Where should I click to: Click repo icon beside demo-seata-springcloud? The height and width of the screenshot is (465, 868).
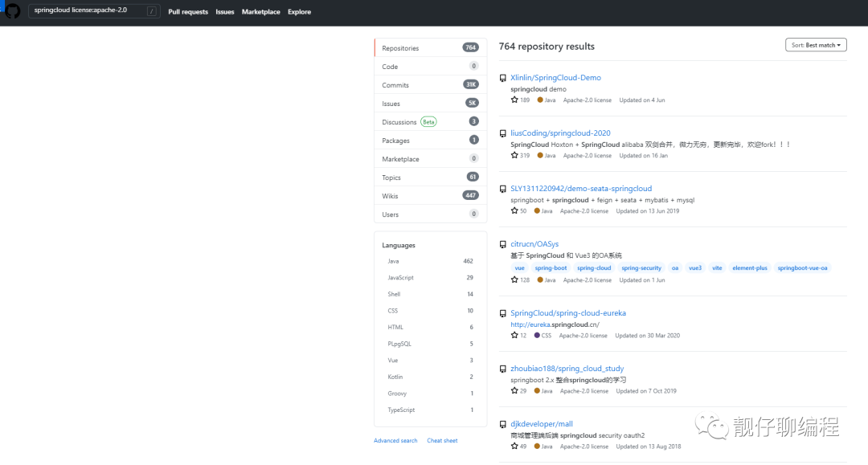tap(502, 189)
